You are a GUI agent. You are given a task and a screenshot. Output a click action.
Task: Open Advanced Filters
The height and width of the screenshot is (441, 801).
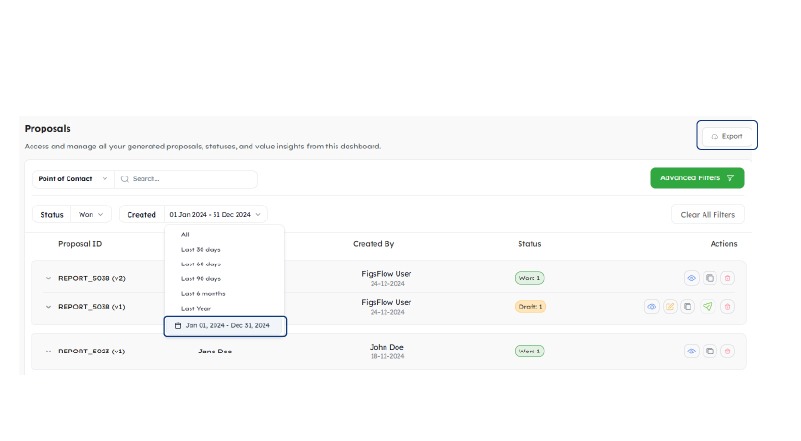(x=697, y=178)
